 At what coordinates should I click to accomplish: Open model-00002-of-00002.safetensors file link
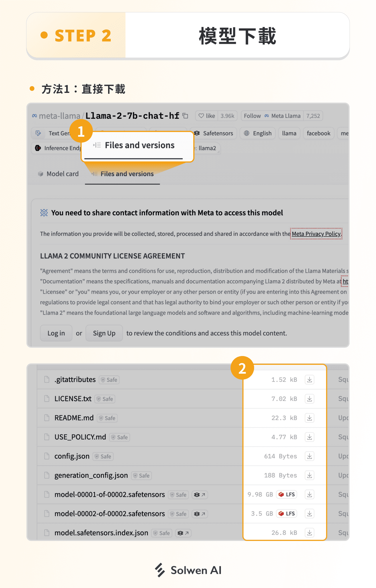[x=110, y=514]
